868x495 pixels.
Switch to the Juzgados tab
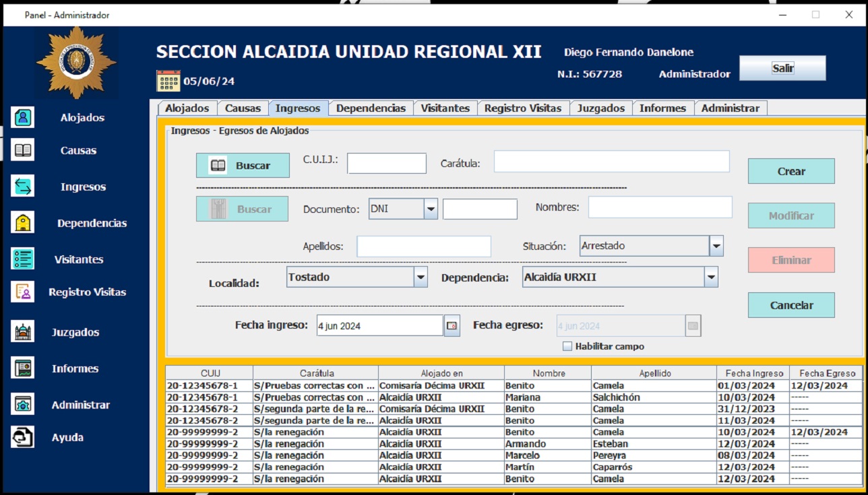tap(600, 108)
